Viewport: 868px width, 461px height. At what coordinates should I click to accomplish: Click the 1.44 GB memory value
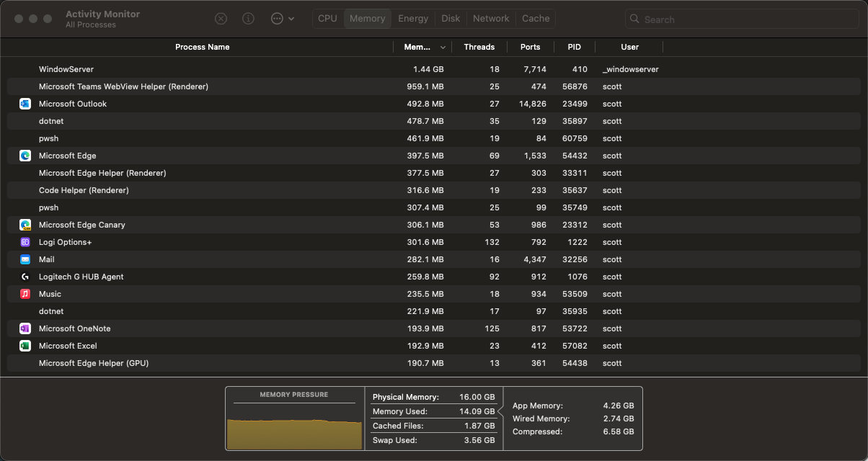click(428, 69)
